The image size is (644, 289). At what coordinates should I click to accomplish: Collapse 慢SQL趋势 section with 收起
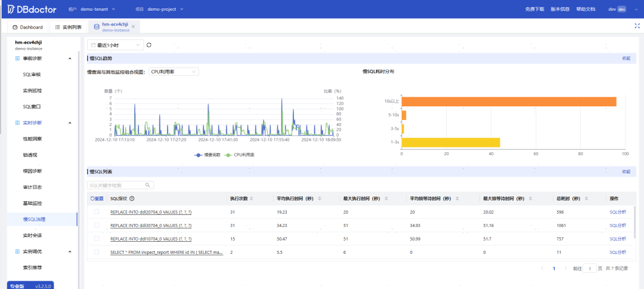click(x=626, y=59)
